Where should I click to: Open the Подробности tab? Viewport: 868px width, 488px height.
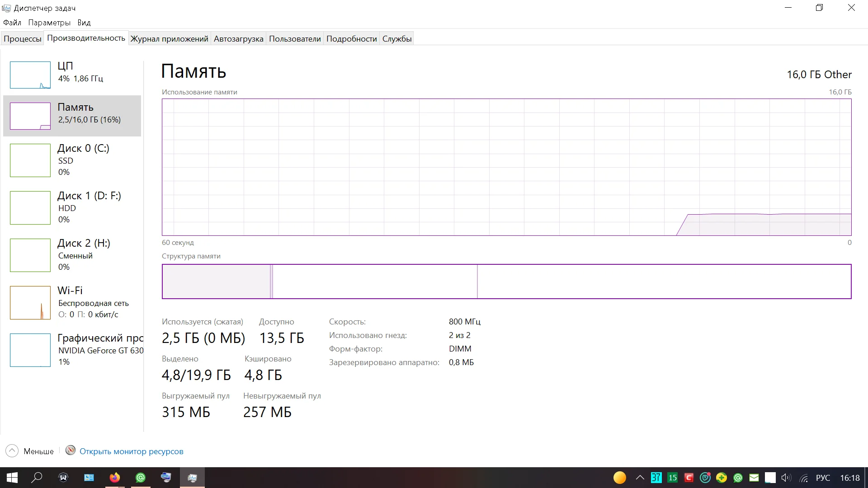click(x=351, y=39)
